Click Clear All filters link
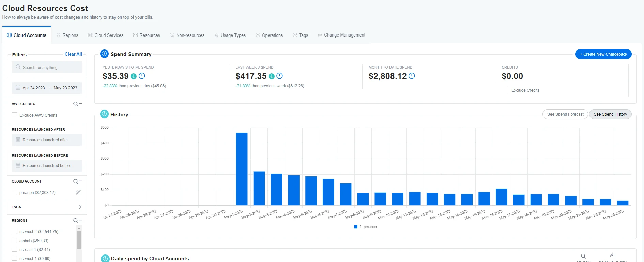 click(x=73, y=54)
